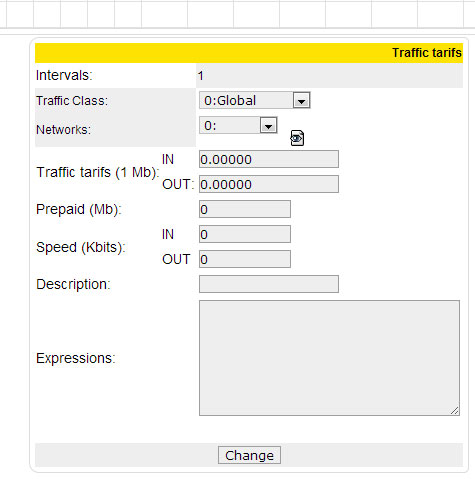The height and width of the screenshot is (479, 475).
Task: Focus the Traffic tarifs IN field
Action: tap(269, 159)
